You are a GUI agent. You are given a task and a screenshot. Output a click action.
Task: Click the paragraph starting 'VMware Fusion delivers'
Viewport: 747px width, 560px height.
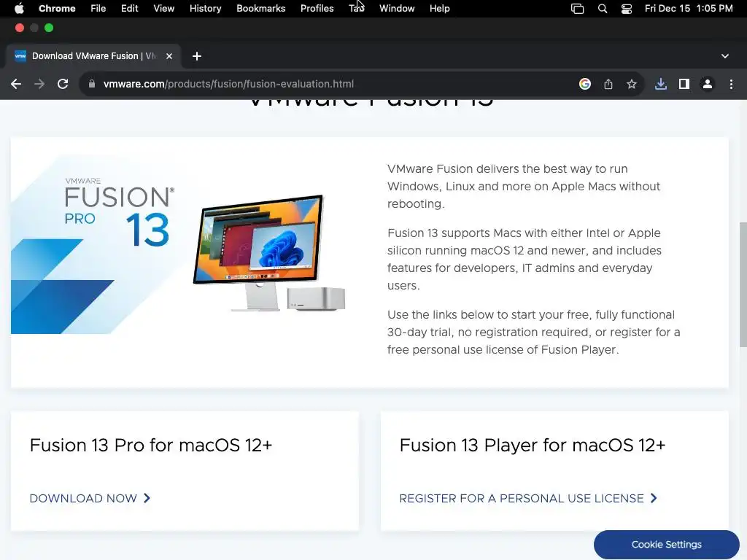[x=524, y=186]
